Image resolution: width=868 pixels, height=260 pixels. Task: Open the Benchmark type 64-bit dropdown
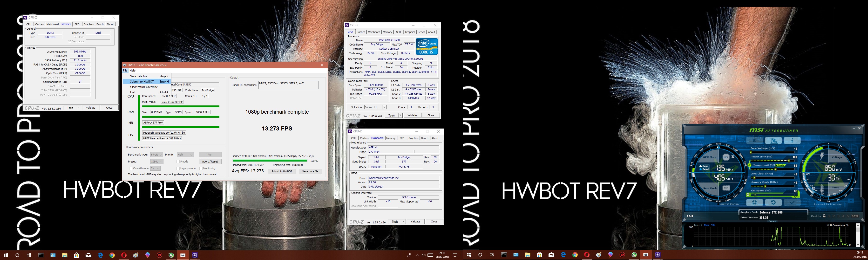coord(156,155)
